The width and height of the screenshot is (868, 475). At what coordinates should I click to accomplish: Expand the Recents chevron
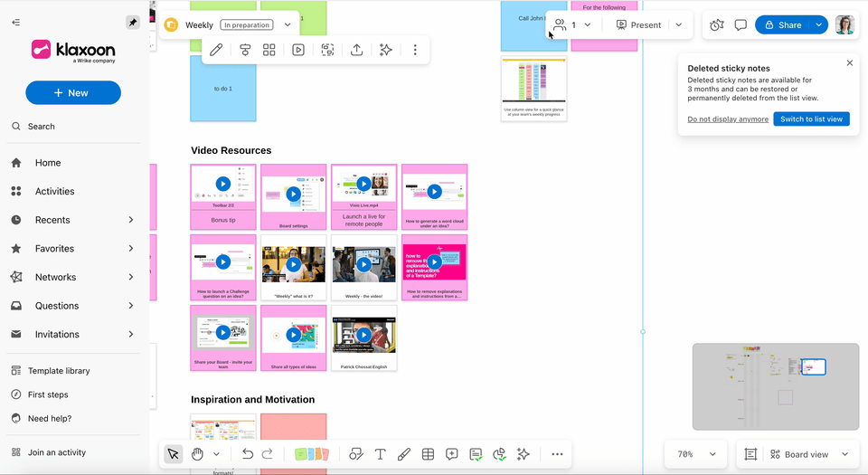coord(131,220)
